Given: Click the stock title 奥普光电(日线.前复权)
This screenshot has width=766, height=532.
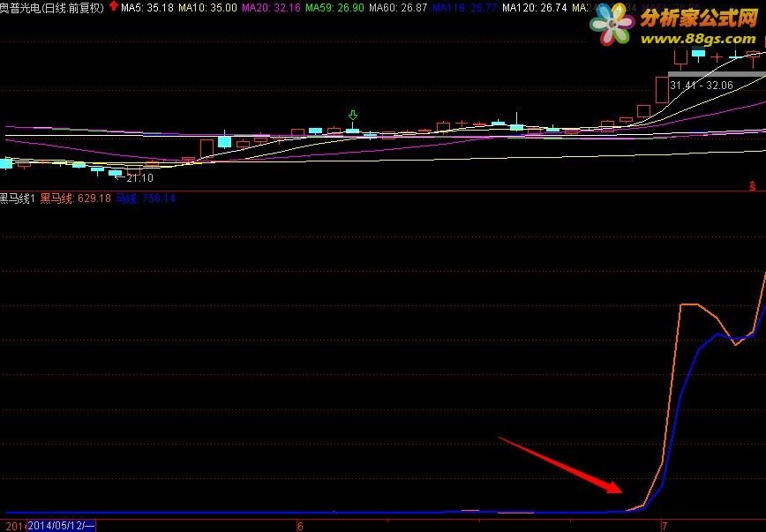Looking at the screenshot, I should pyautogui.click(x=52, y=7).
